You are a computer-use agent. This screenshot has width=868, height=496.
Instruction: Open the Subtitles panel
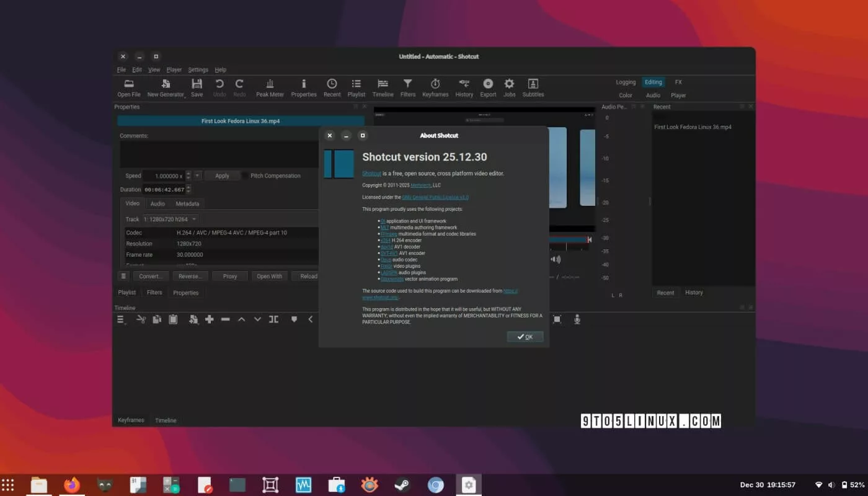[533, 88]
